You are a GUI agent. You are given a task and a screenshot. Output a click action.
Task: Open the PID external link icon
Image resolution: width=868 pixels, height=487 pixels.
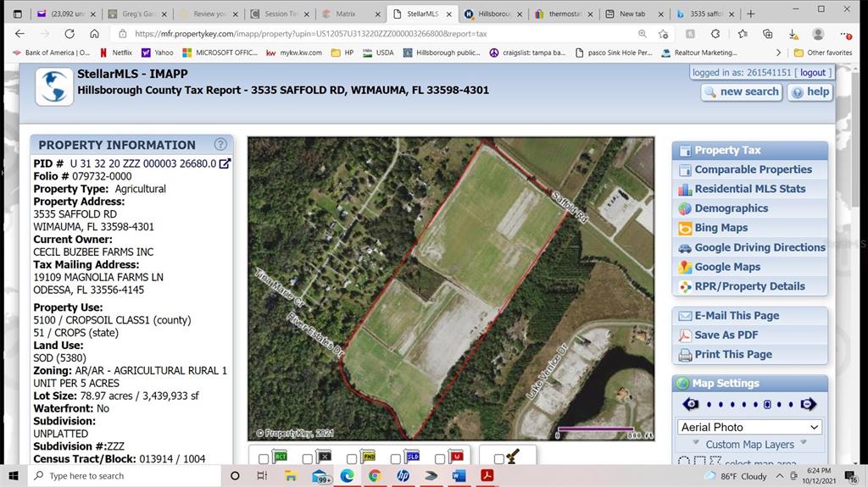coord(225,163)
